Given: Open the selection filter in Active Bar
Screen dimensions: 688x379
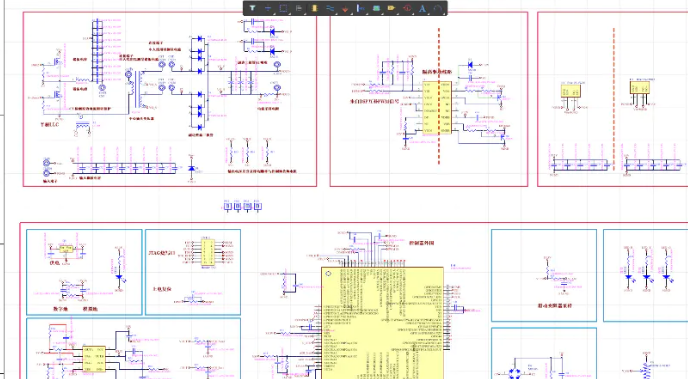Looking at the screenshot, I should click(x=252, y=8).
